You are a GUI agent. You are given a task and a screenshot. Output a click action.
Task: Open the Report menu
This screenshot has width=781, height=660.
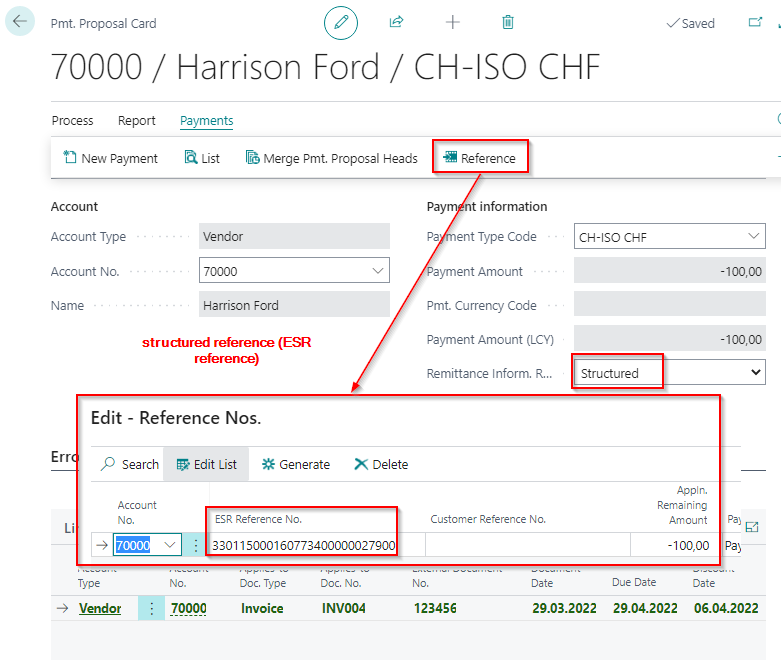coord(137,121)
